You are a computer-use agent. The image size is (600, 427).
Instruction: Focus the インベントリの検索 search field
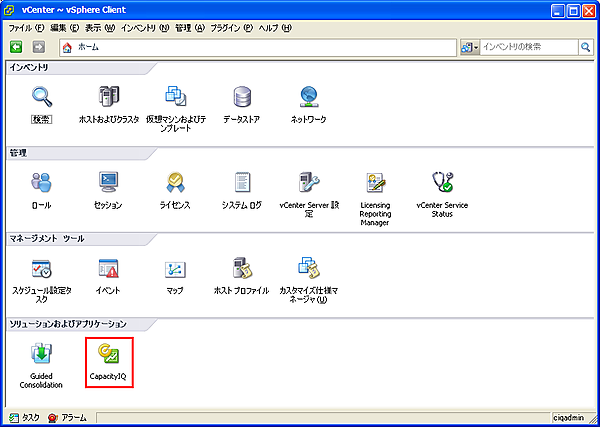coord(529,47)
